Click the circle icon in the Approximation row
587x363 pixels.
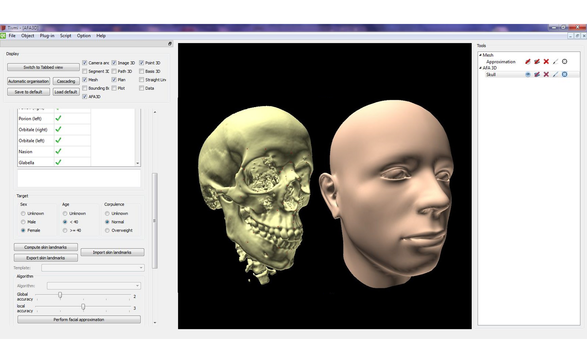coord(565,61)
